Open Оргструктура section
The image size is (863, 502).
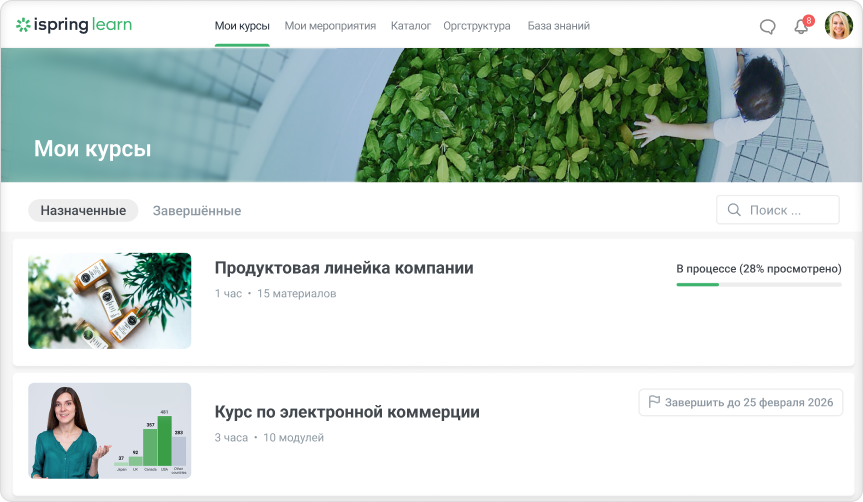[477, 26]
